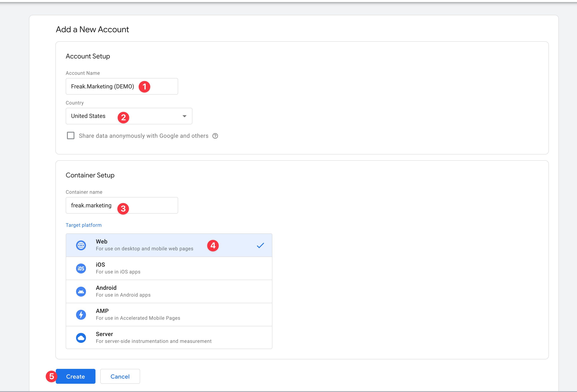Viewport: 577px width, 392px height.
Task: Select AMP target platform option
Action: coord(169,314)
